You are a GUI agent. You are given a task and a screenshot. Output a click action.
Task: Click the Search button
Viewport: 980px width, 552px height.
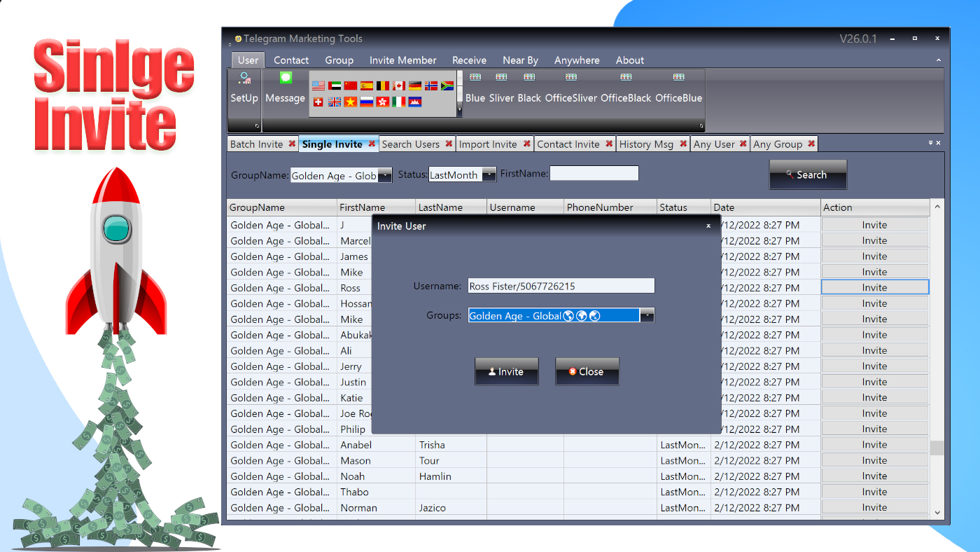point(808,174)
